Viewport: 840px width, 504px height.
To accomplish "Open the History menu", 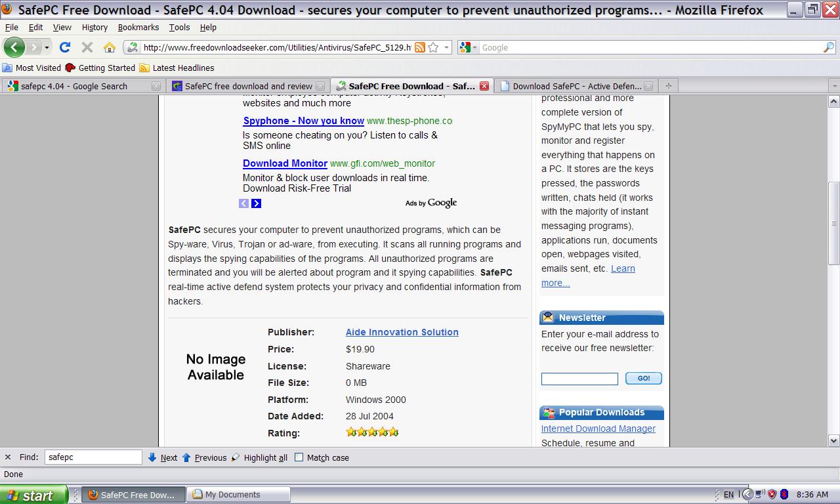I will coord(94,28).
